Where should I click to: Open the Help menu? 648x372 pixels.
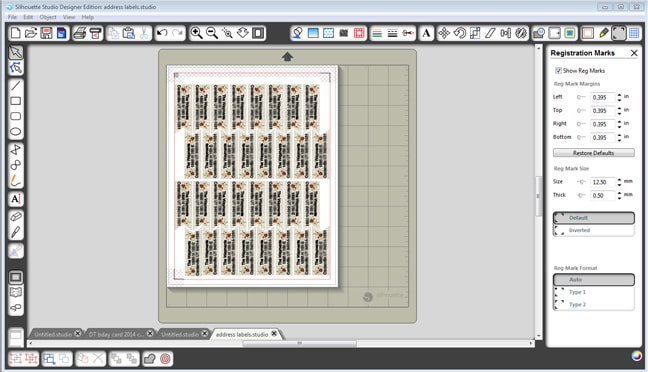click(88, 17)
